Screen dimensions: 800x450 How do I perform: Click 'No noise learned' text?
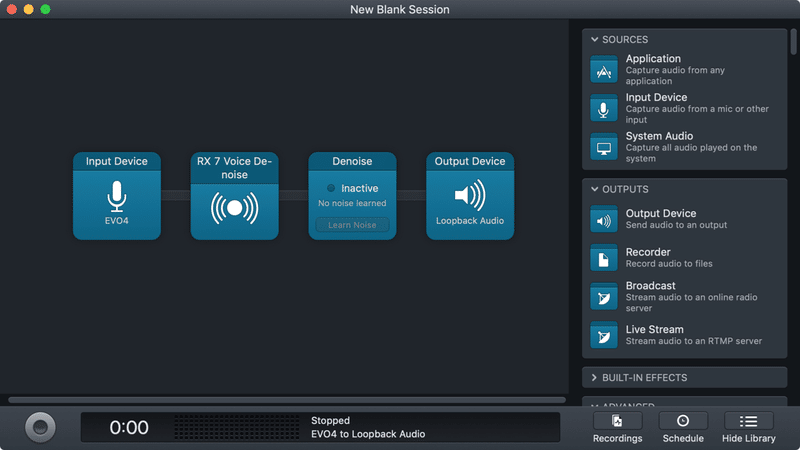352,203
